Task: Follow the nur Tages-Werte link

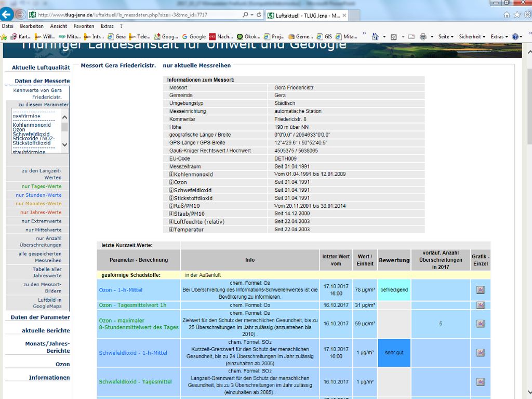Action: point(42,187)
